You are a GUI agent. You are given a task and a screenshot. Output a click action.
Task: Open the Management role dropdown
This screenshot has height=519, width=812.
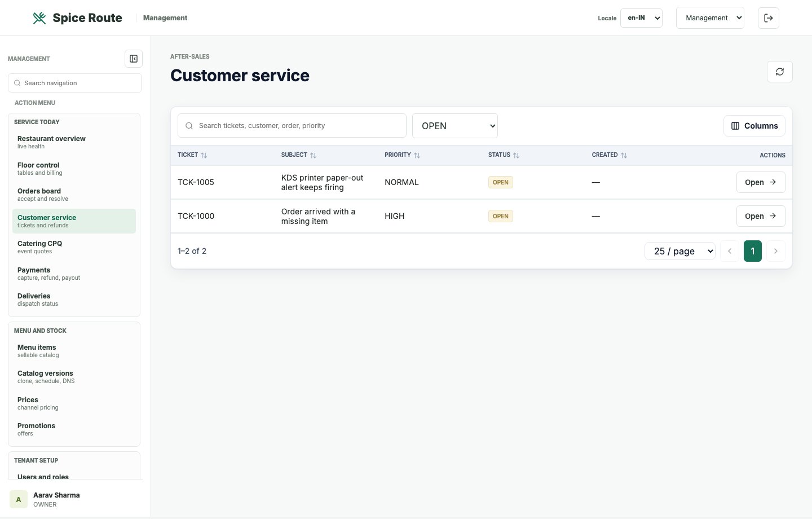[x=710, y=18]
